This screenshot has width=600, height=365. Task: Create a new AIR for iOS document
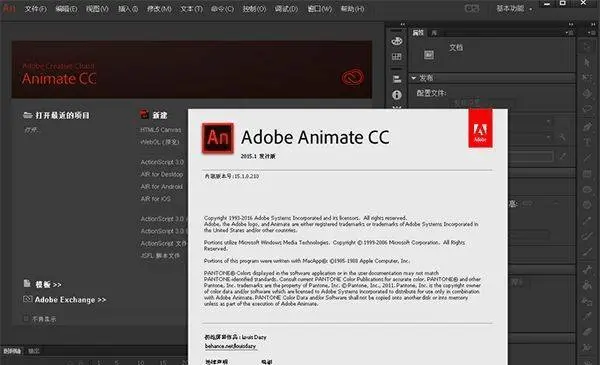coord(155,199)
